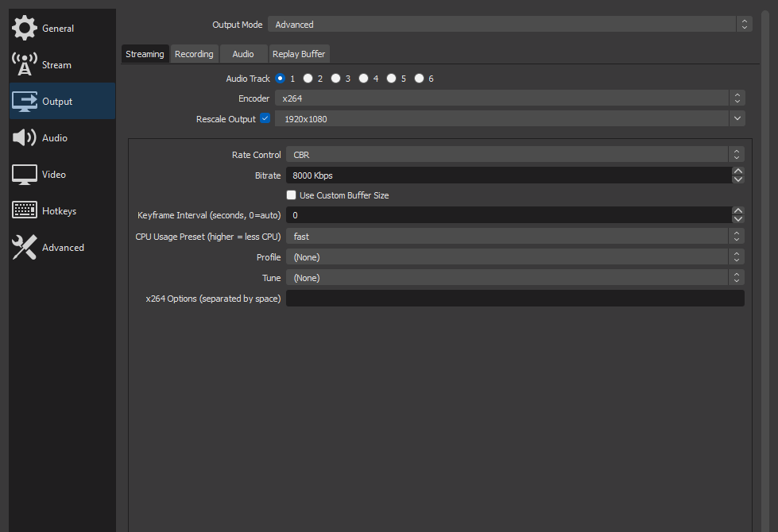Screen dimensions: 778x532
Task: Select the Video monitor icon
Action: tap(25, 175)
